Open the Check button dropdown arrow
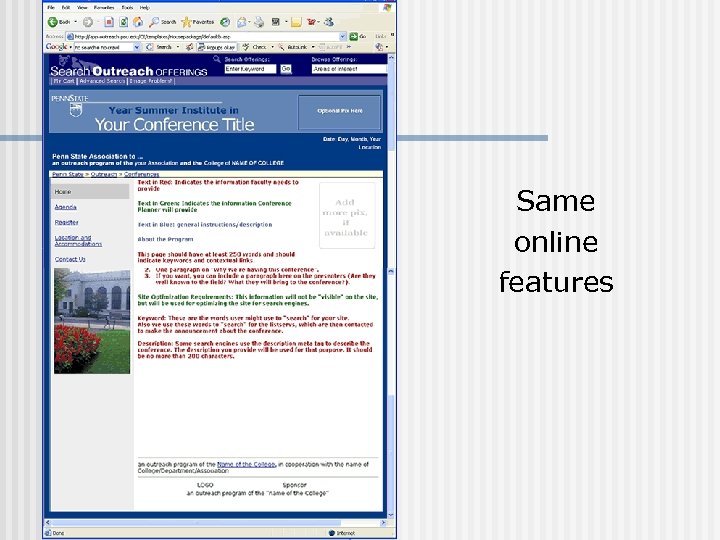720x540 pixels. [272, 47]
